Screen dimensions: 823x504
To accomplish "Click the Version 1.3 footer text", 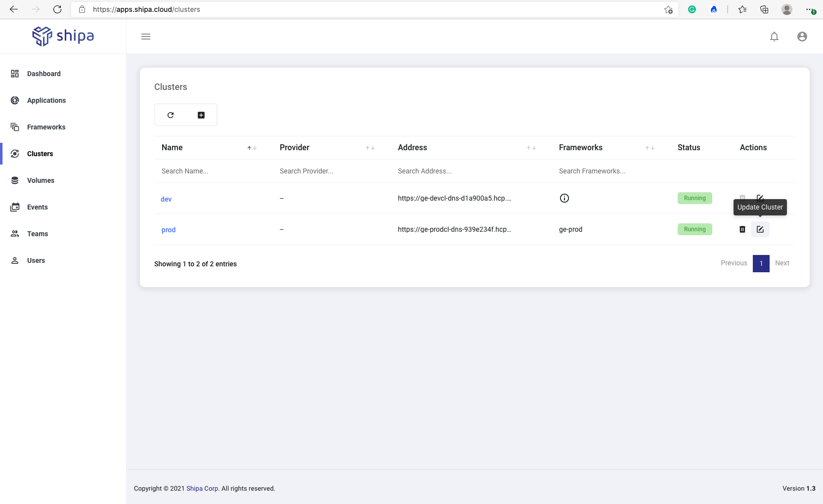I will 799,488.
